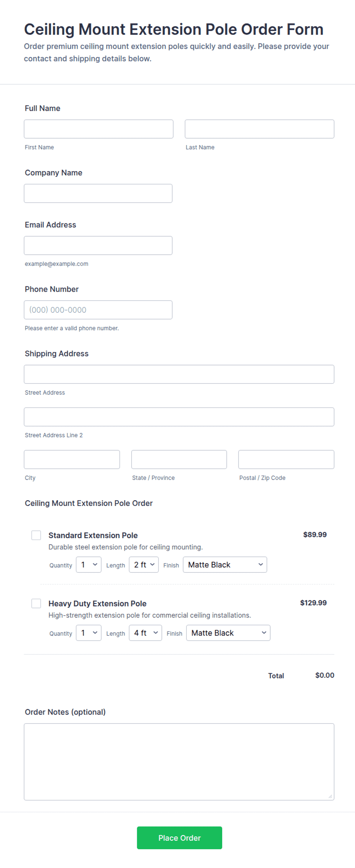
Task: Select the Company Name text box
Action: point(98,193)
